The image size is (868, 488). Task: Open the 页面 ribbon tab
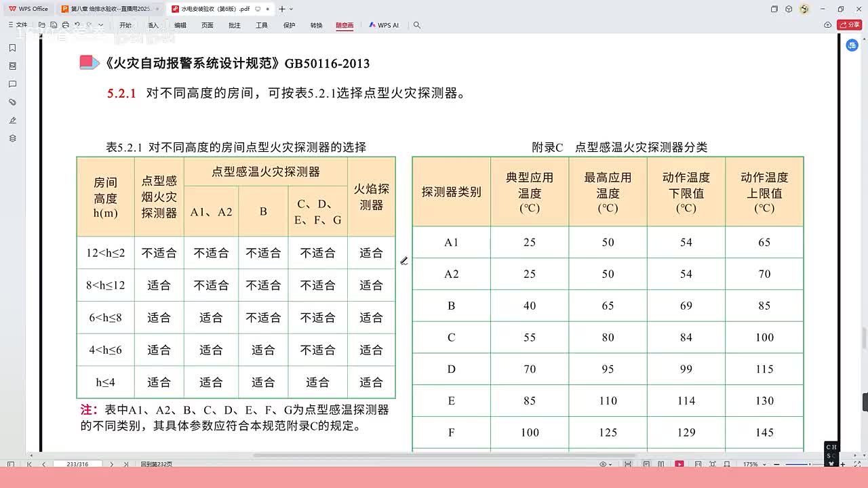click(208, 25)
